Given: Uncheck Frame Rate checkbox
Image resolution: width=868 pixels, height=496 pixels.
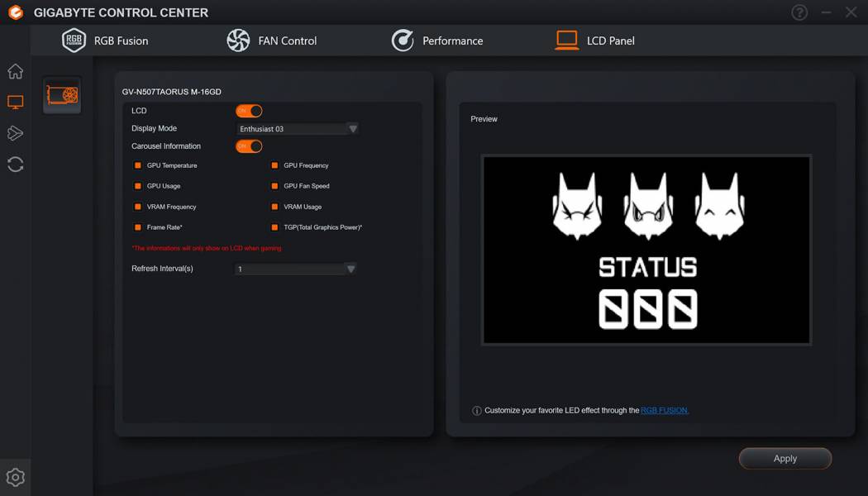Looking at the screenshot, I should (138, 227).
